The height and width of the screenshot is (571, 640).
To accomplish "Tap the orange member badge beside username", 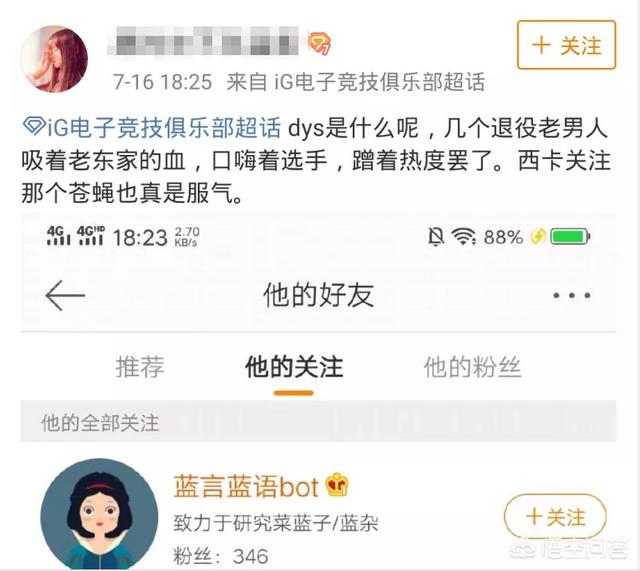I will 319,44.
